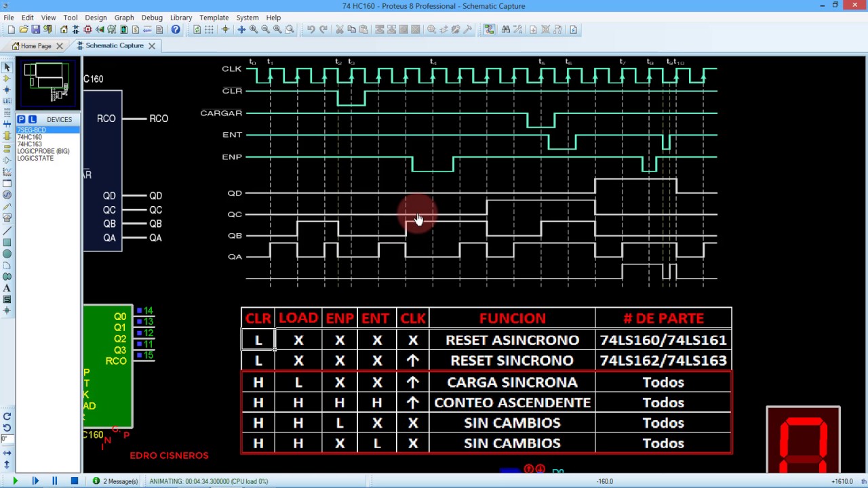Advance simulation by a single step
The image size is (868, 488).
pos(35,481)
